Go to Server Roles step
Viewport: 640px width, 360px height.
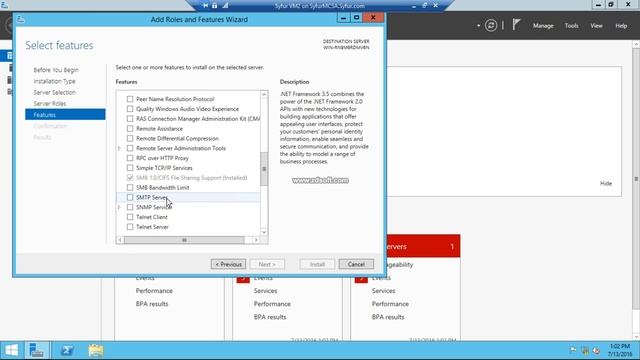click(x=49, y=104)
